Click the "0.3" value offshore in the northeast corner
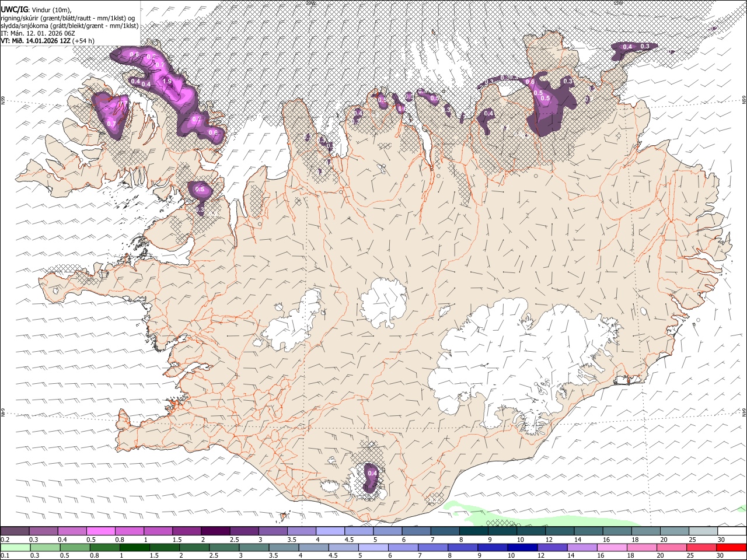Image resolution: width=747 pixels, height=560 pixels. 645,46
